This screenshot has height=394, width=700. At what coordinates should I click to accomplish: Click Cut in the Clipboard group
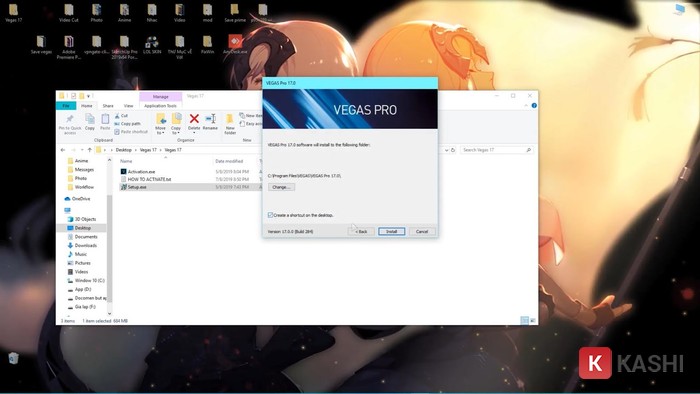121,116
